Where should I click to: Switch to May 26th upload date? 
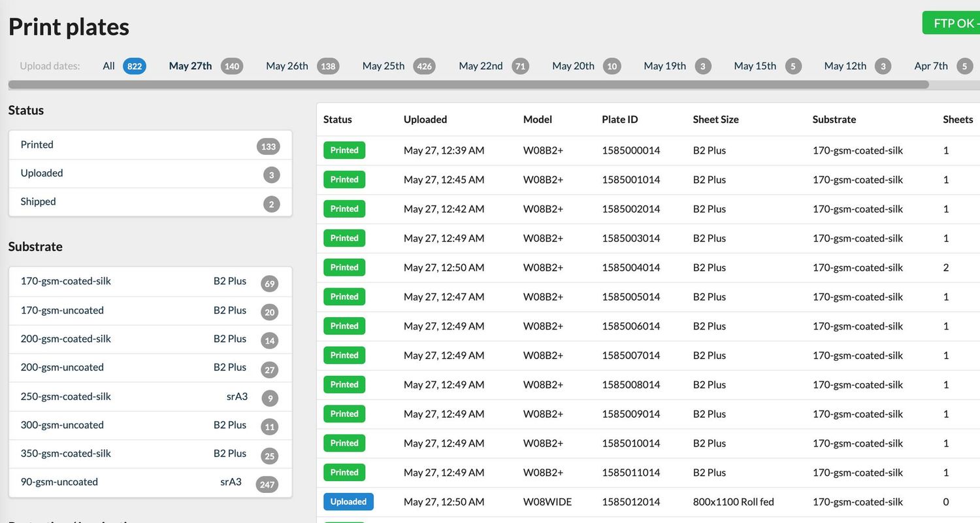(x=287, y=66)
